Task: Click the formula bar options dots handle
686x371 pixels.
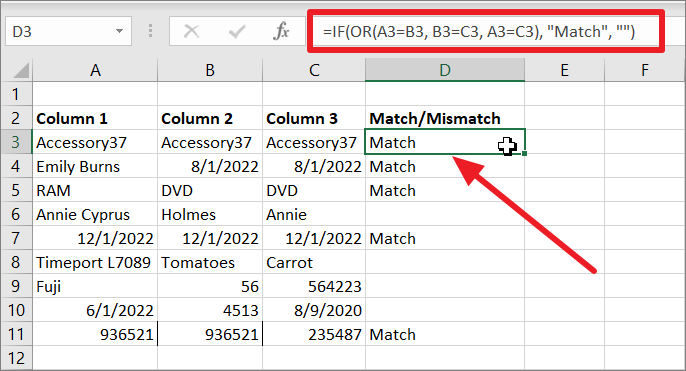Action: (150, 31)
